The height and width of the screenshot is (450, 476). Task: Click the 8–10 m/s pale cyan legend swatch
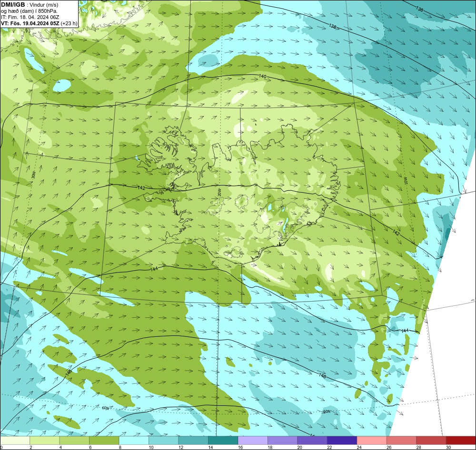pos(134,440)
